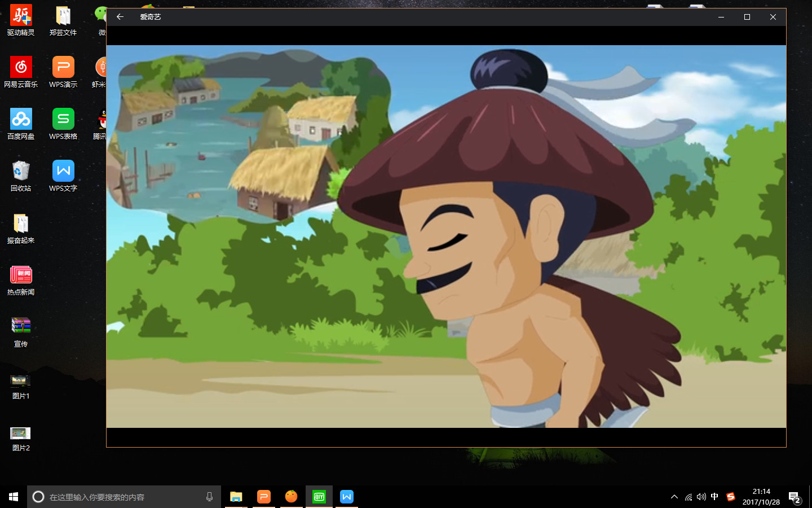Open the 回收站 recycle bin
The image size is (812, 508).
point(21,176)
